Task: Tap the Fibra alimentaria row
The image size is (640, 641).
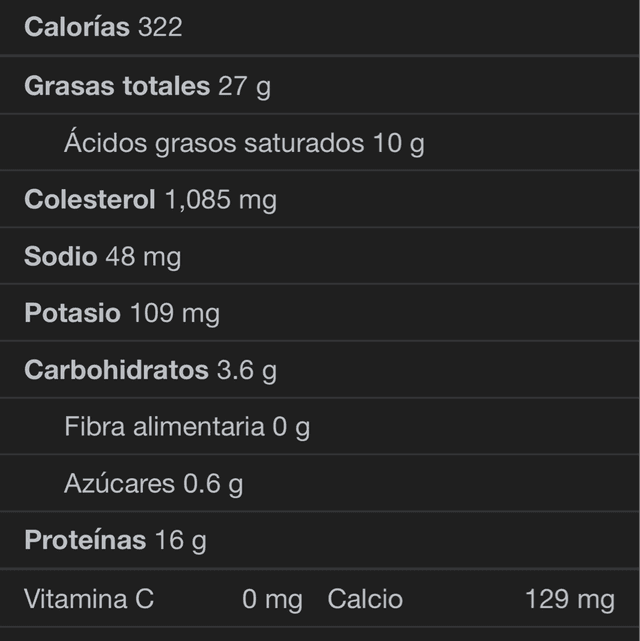Action: pos(187,428)
